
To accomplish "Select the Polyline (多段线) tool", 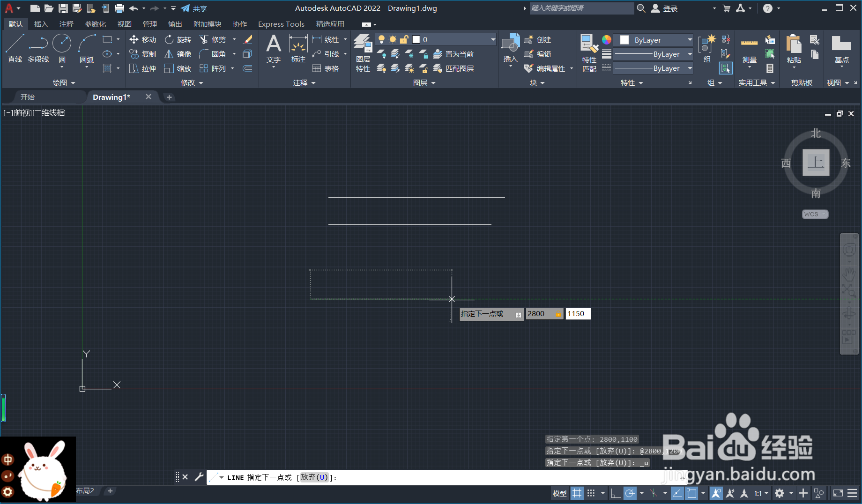I will (38, 48).
